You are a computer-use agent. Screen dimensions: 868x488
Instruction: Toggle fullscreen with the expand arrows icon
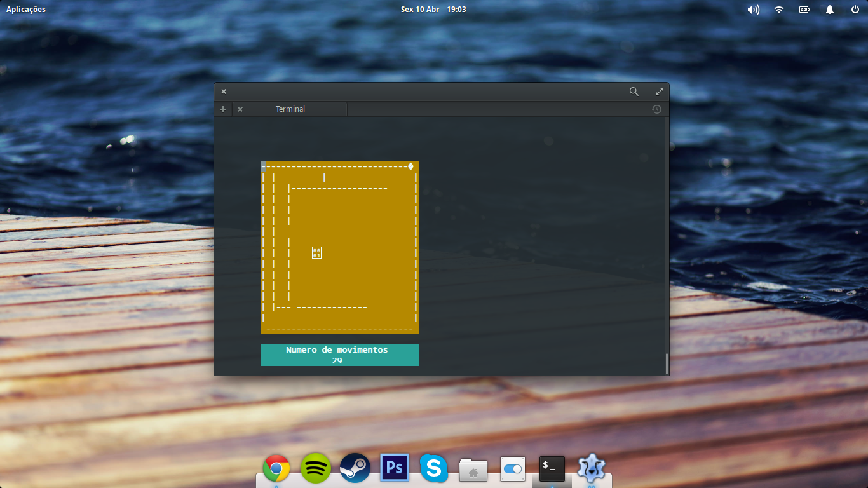pyautogui.click(x=660, y=91)
